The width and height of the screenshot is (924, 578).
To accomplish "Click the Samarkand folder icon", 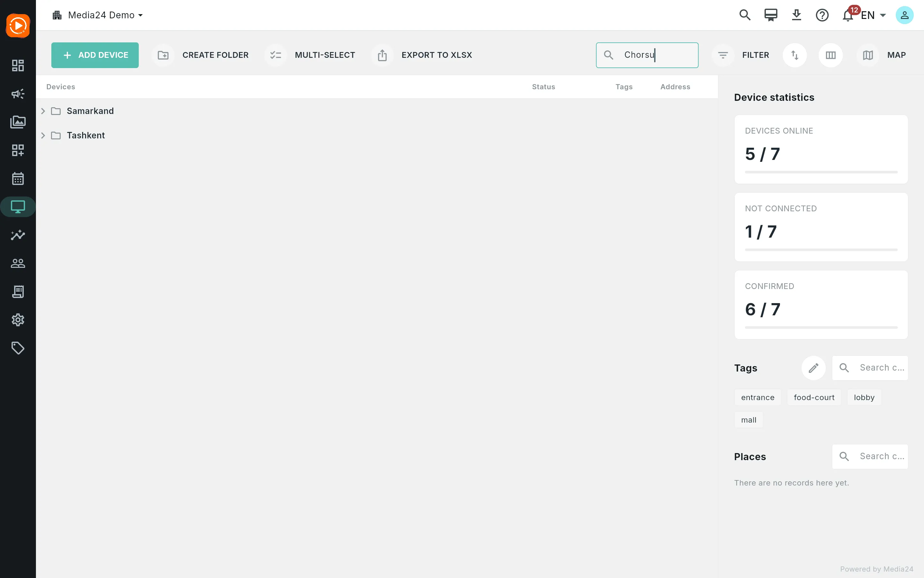I will click(56, 111).
